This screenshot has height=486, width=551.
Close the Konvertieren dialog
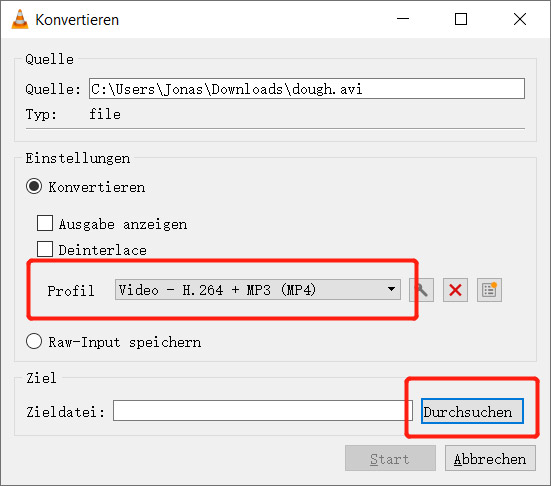click(520, 19)
